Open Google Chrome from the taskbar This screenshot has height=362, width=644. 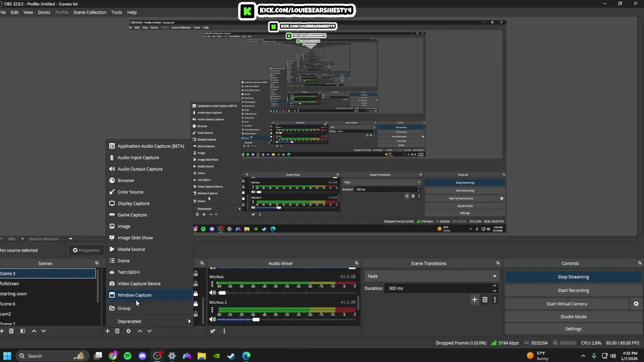[113, 356]
